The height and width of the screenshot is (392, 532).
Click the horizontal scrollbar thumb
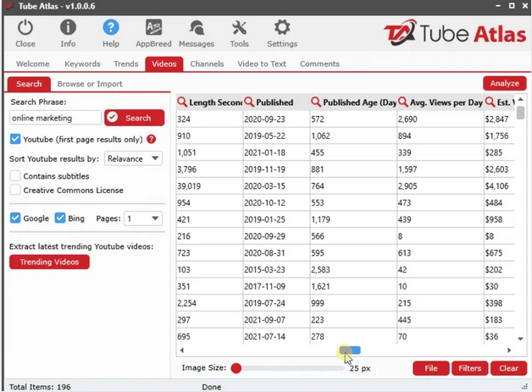click(x=350, y=350)
